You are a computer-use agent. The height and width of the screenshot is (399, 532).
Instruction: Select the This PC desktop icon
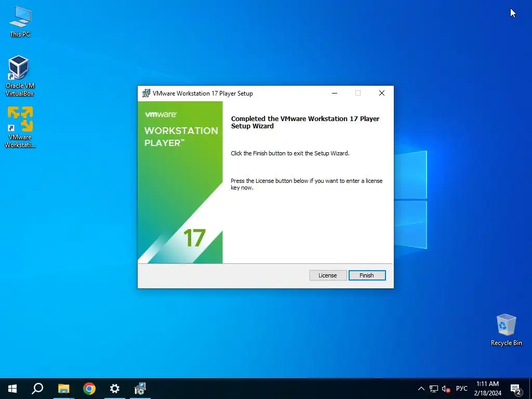(20, 22)
